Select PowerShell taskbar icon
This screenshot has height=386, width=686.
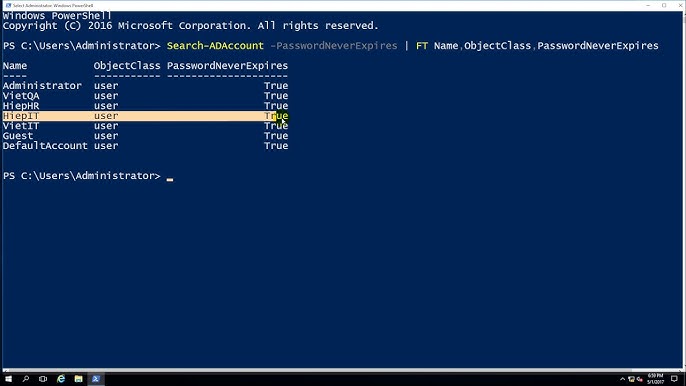(x=96, y=379)
